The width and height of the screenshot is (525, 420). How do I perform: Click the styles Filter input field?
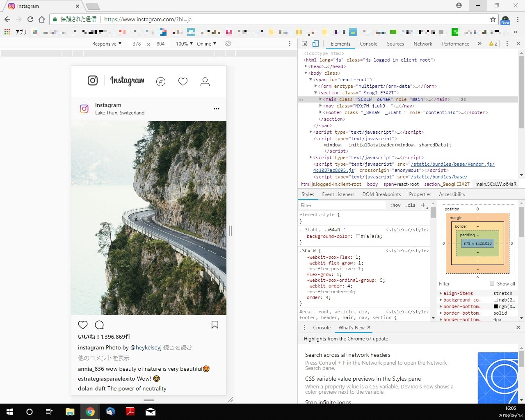coord(342,205)
